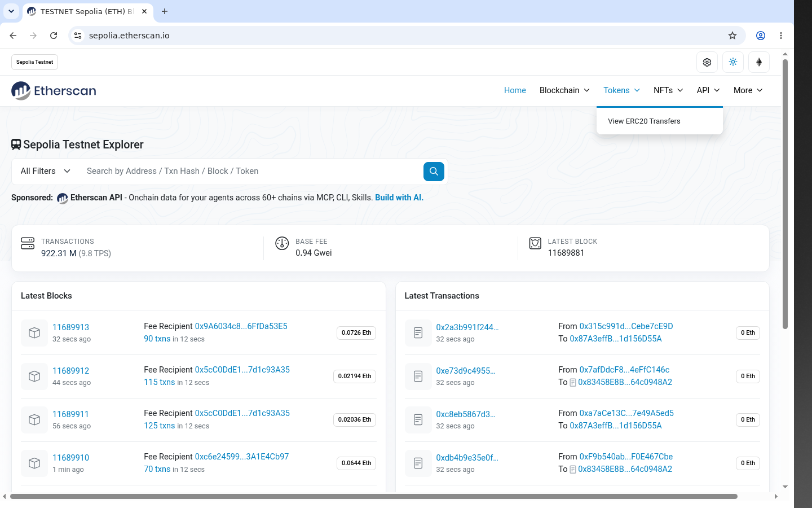The height and width of the screenshot is (508, 812).
Task: Expand the More menu
Action: coord(748,90)
